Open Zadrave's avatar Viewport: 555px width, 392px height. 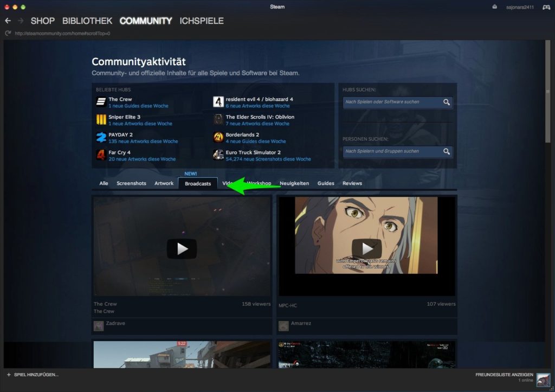click(x=99, y=326)
